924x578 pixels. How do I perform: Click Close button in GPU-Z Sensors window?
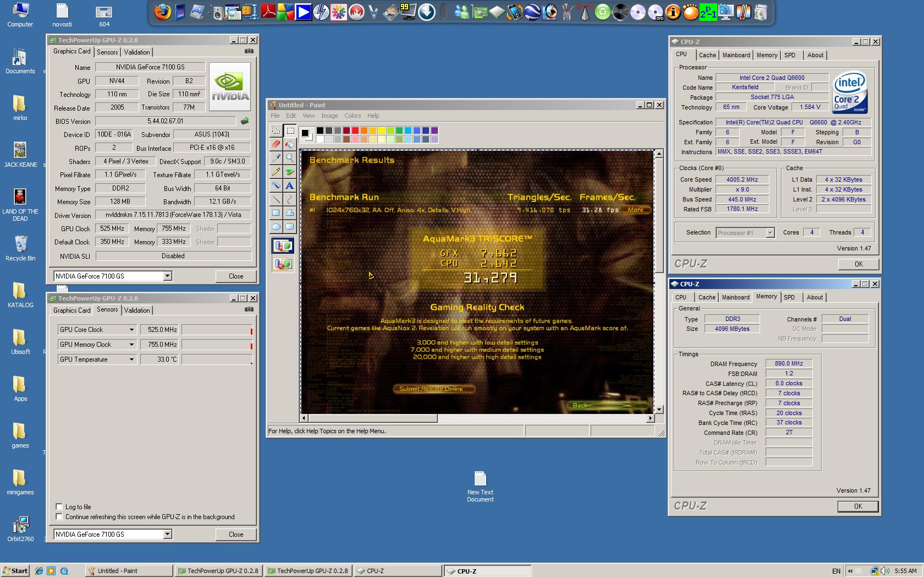tap(236, 534)
